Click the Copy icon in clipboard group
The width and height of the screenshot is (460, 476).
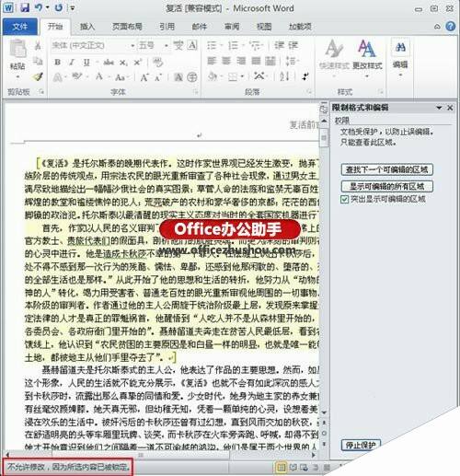[x=38, y=61]
